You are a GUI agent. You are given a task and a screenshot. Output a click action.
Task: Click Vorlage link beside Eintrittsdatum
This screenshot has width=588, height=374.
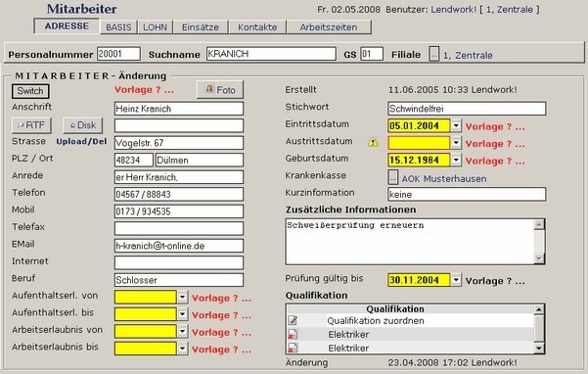pyautogui.click(x=495, y=127)
